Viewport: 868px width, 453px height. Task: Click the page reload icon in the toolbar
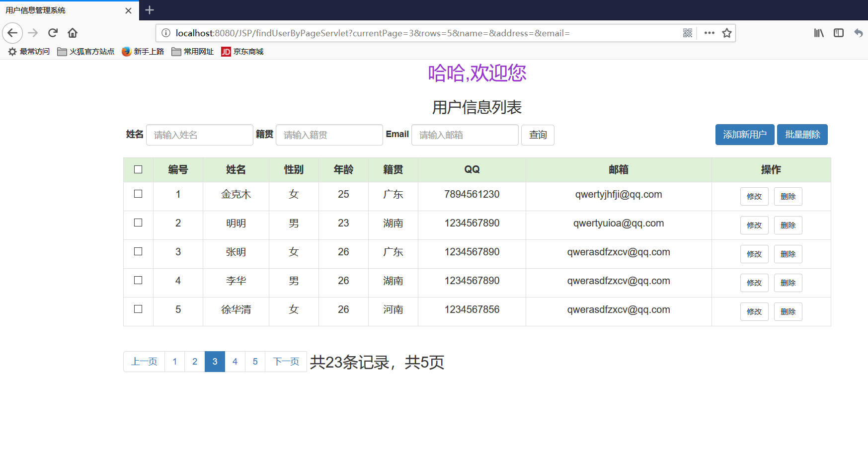pyautogui.click(x=52, y=33)
